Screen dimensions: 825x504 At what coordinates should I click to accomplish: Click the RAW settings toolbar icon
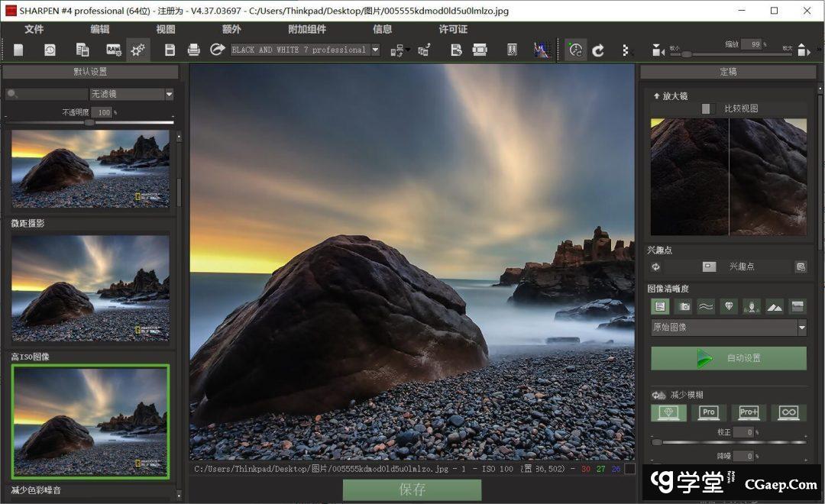(113, 50)
